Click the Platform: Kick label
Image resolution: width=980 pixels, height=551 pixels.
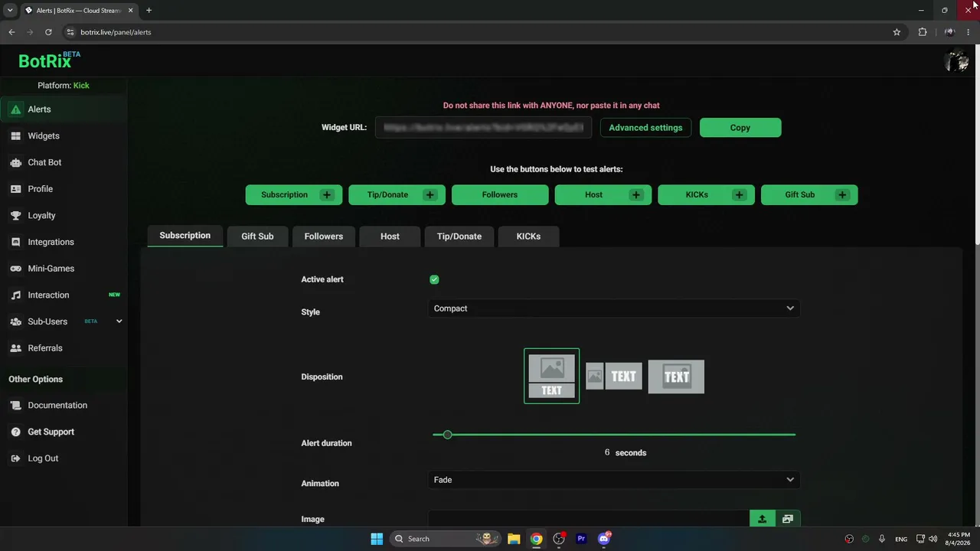coord(64,86)
